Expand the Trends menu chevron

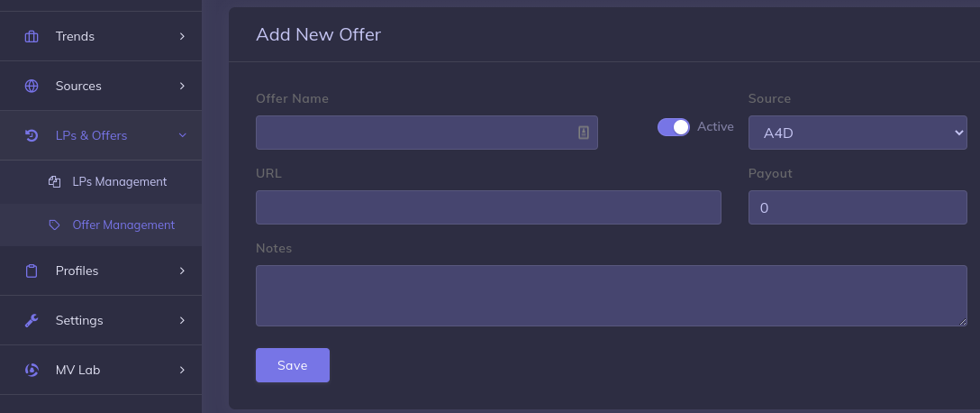click(182, 37)
